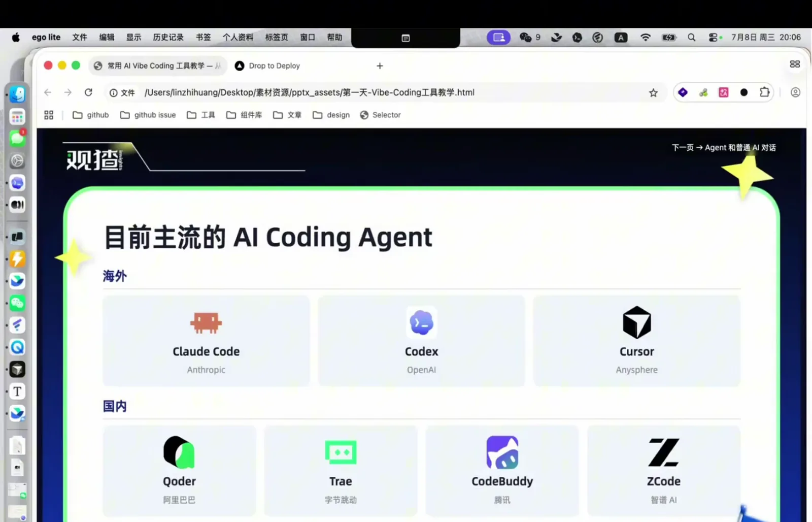Switch to the 常用 AI Vibe Coding 工具教学 tab
The image size is (812, 522).
[x=158, y=66]
